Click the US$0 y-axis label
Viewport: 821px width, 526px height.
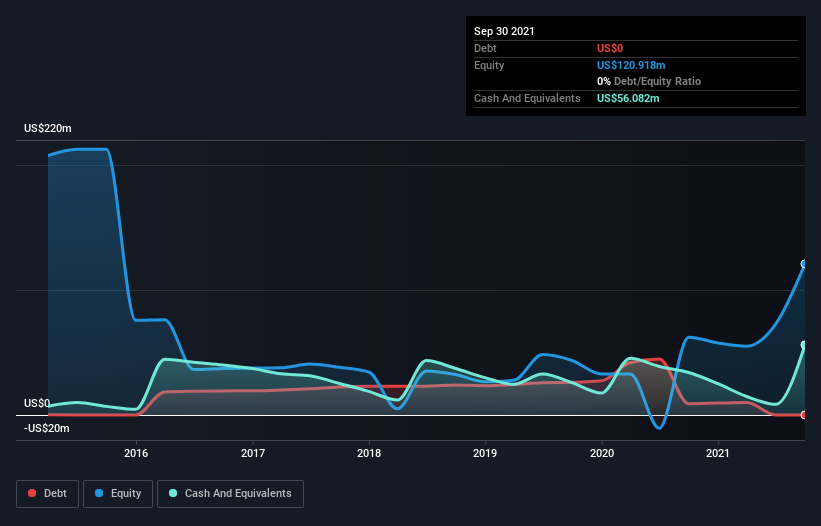pyautogui.click(x=37, y=403)
